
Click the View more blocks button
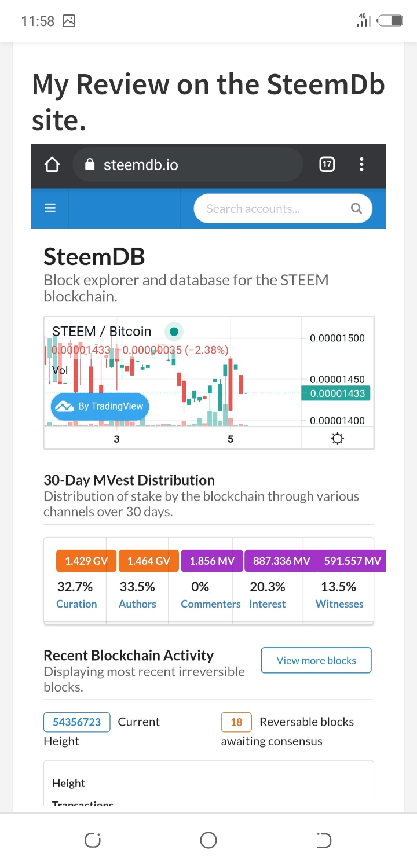point(316,660)
